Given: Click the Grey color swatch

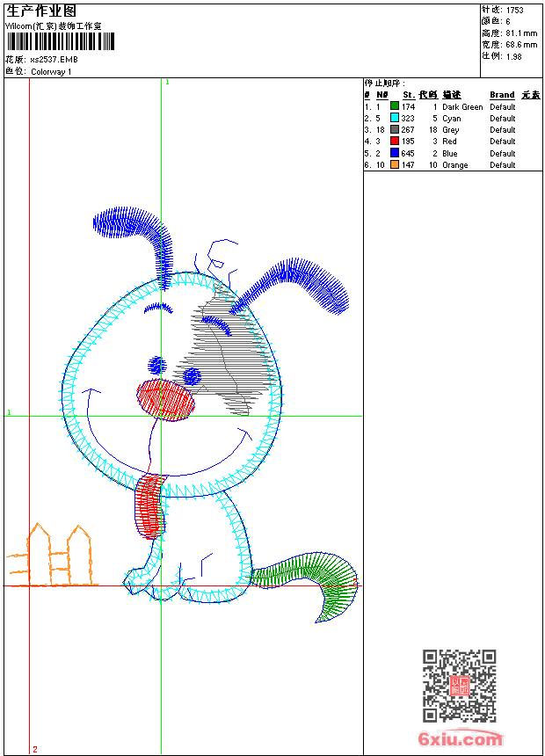Looking at the screenshot, I should [395, 129].
